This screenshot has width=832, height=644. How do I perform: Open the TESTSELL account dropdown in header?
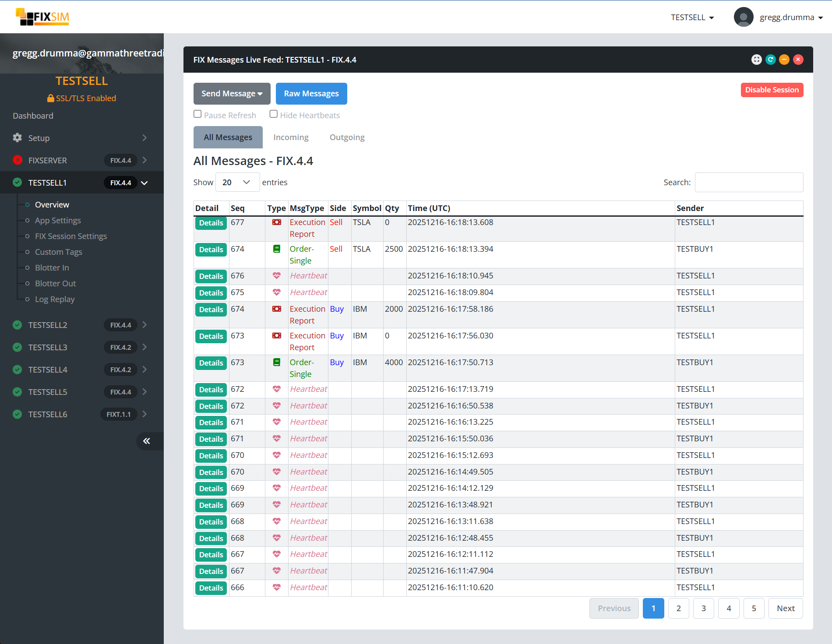pyautogui.click(x=692, y=18)
